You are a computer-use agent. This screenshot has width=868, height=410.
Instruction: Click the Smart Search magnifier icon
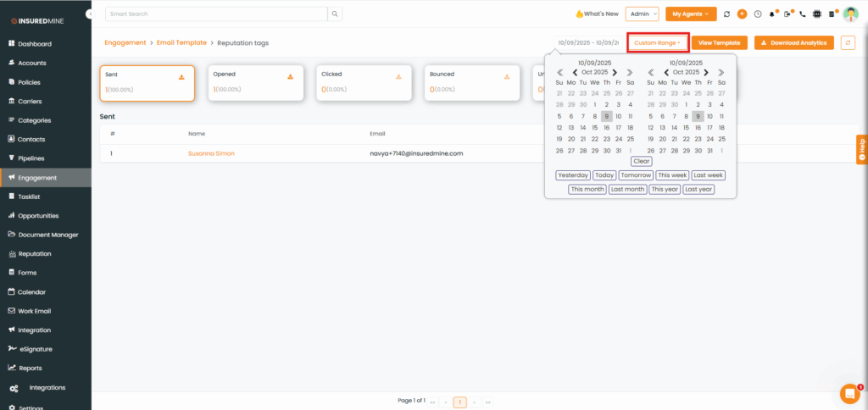point(336,14)
